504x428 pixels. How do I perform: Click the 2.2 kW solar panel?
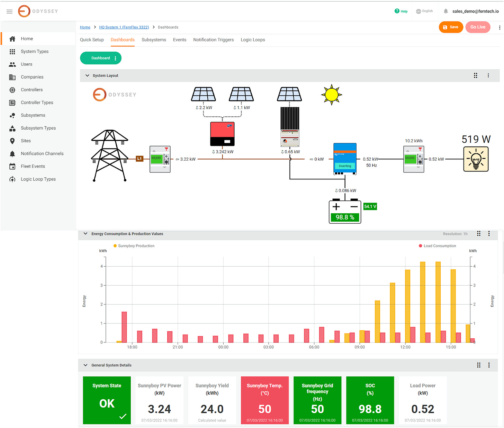coord(204,94)
